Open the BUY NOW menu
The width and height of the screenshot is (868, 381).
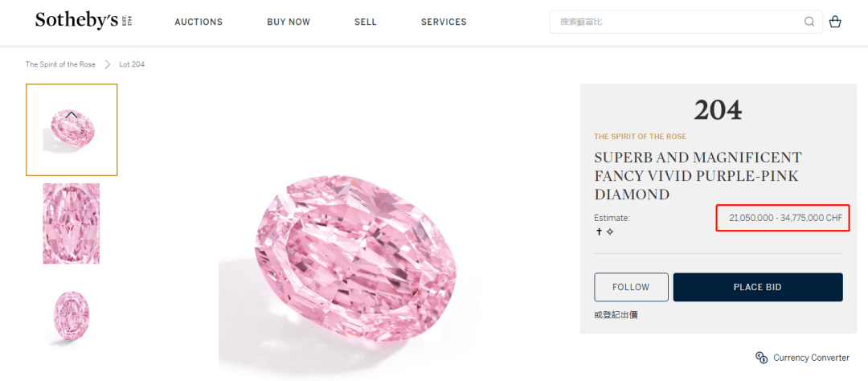click(289, 22)
